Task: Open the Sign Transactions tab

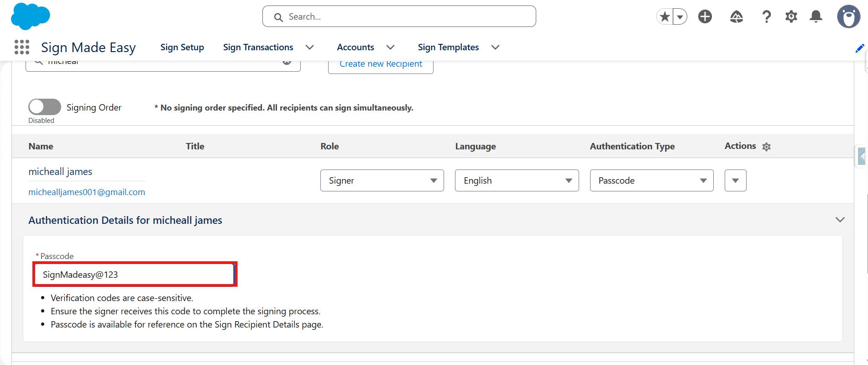Action: (x=258, y=47)
